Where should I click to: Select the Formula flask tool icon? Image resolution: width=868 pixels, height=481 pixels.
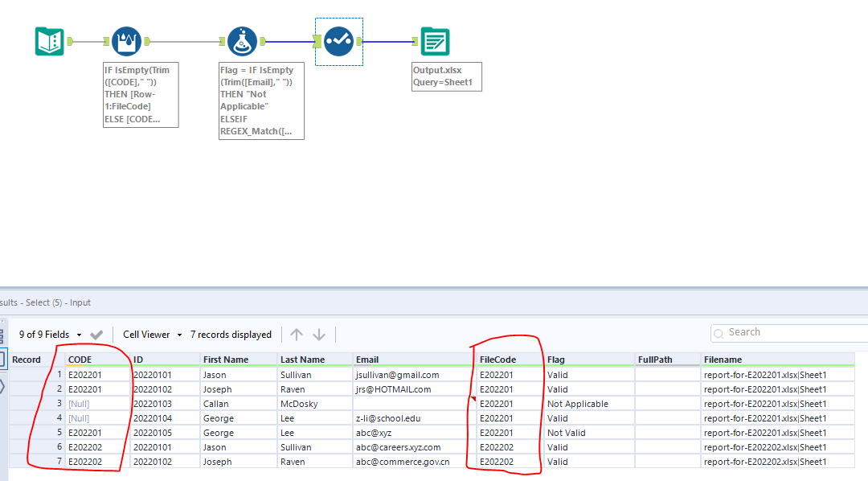coord(242,41)
